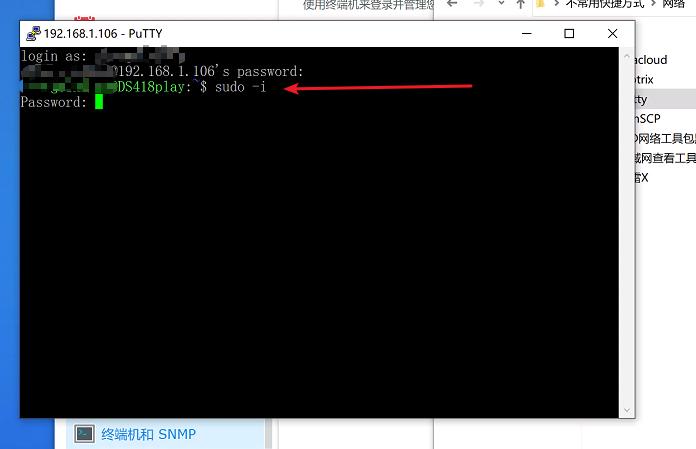Click the 192.168.1.106's password line
The height and width of the screenshot is (449, 696).
[162, 71]
